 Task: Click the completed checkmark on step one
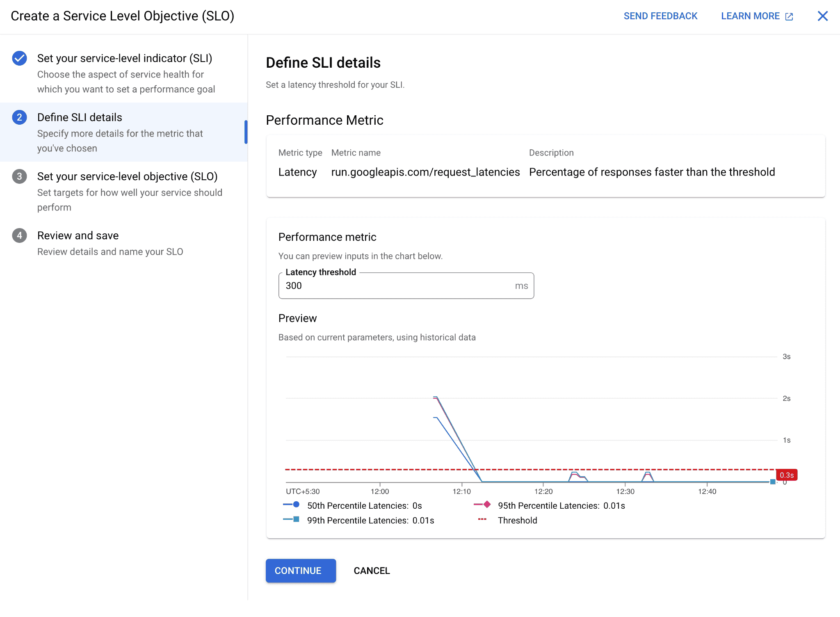coord(19,58)
